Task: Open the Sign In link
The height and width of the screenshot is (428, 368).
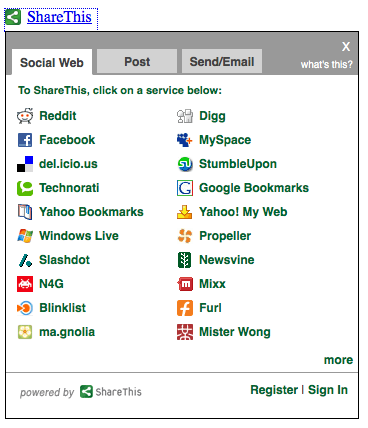Action: click(x=328, y=390)
